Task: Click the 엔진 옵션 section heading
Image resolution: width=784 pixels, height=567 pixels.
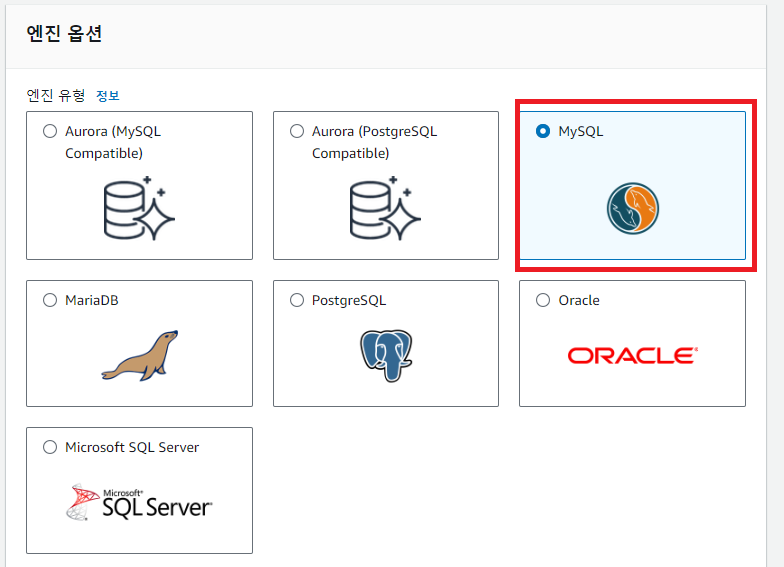Action: (x=64, y=34)
